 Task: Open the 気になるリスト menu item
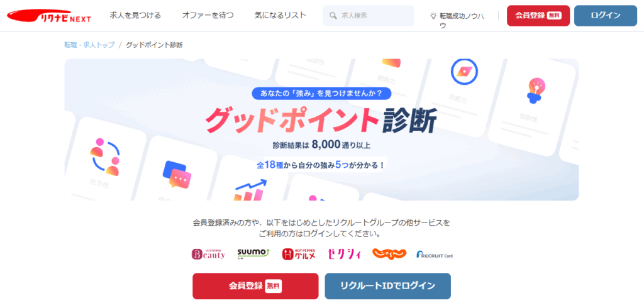[x=280, y=16]
